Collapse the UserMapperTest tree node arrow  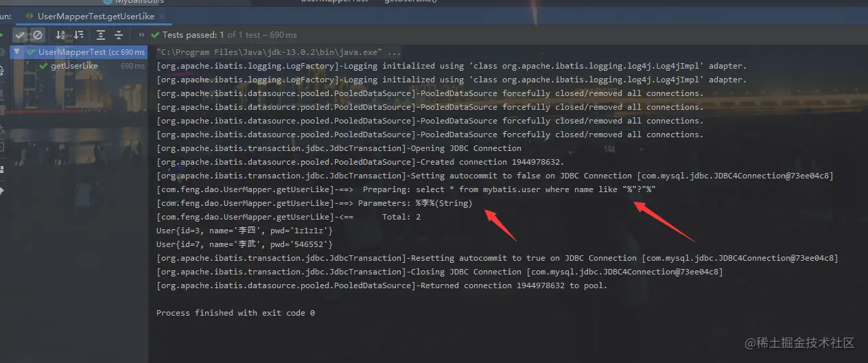click(17, 52)
